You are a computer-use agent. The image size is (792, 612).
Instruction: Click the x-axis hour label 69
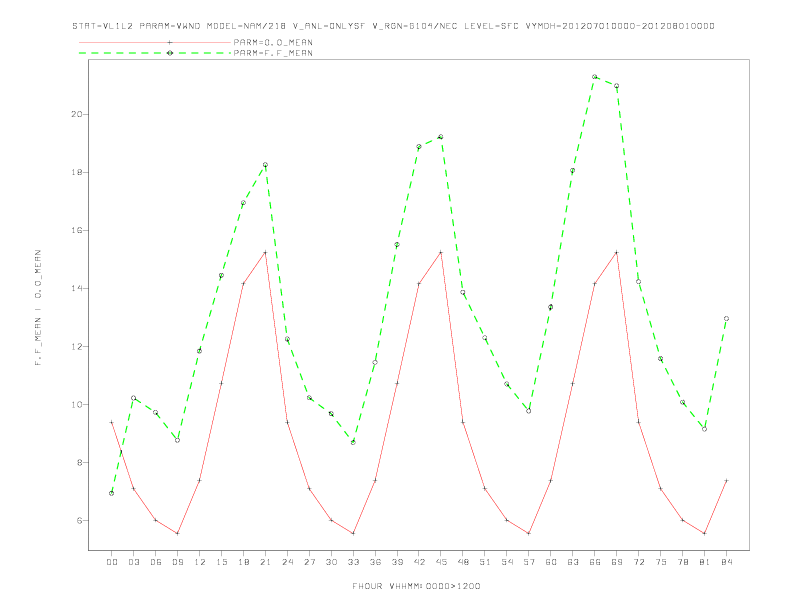tap(617, 562)
